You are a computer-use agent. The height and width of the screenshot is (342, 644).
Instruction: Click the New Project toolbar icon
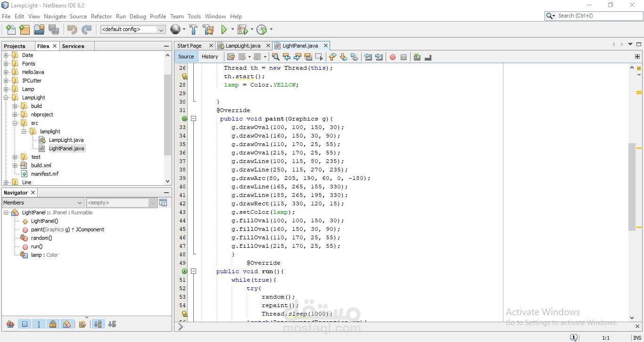click(25, 30)
